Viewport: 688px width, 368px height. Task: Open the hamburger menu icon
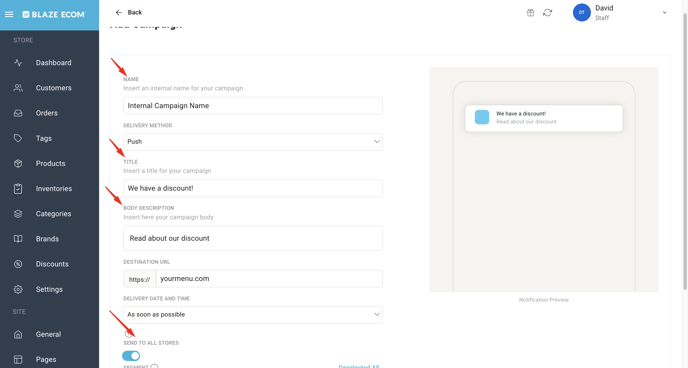point(9,14)
